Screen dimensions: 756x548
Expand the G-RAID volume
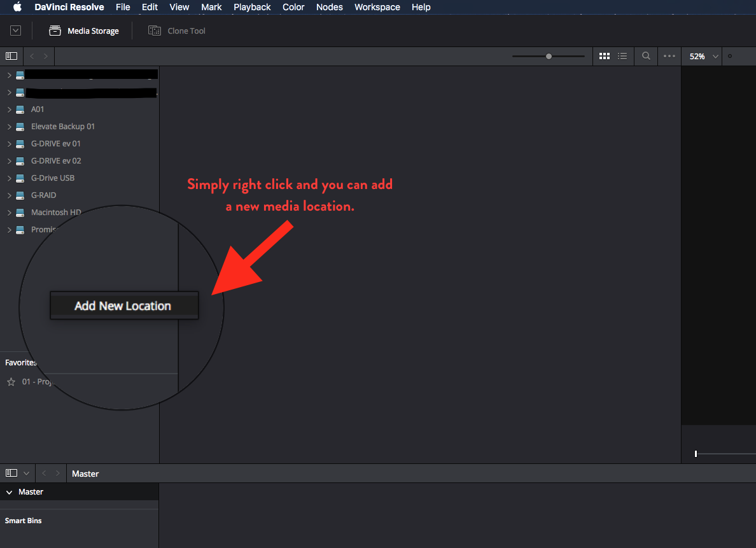coord(9,195)
